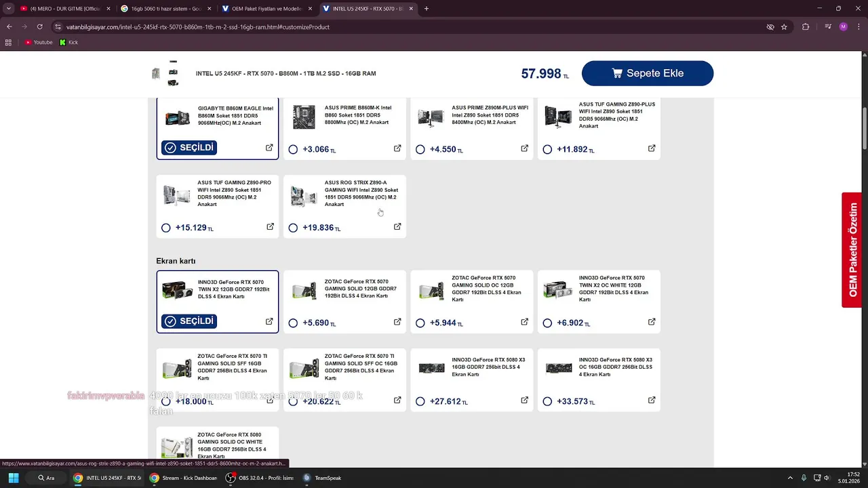Open the Chrome profile avatar
The image size is (868, 488).
tap(843, 26)
